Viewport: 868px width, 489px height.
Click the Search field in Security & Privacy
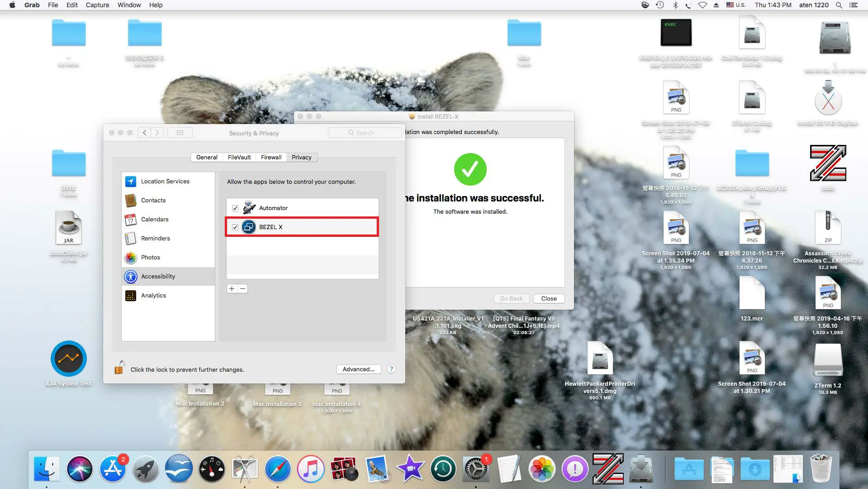click(365, 132)
